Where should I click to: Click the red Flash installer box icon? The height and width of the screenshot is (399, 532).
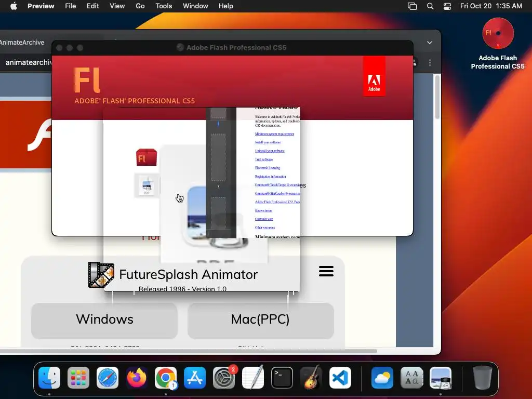click(146, 157)
